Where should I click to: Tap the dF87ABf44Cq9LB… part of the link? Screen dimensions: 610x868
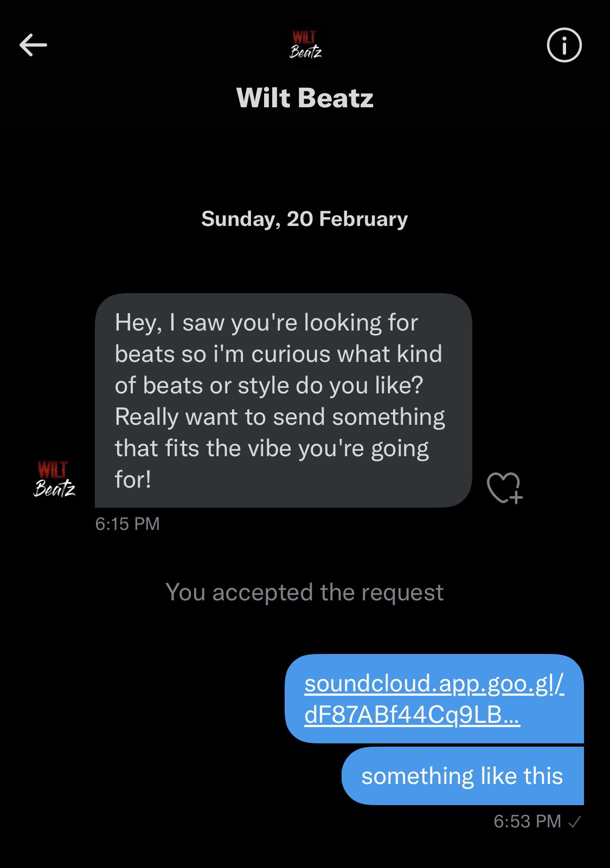[412, 715]
